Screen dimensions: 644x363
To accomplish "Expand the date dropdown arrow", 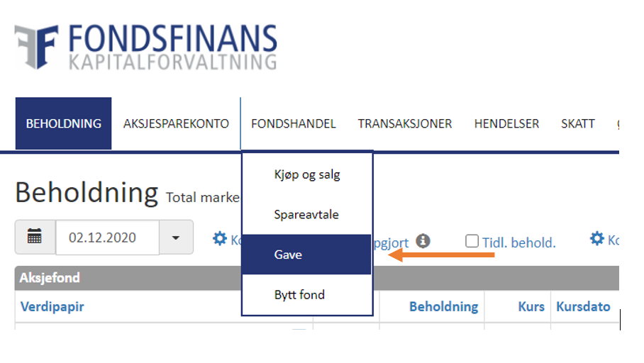I will click(x=176, y=238).
